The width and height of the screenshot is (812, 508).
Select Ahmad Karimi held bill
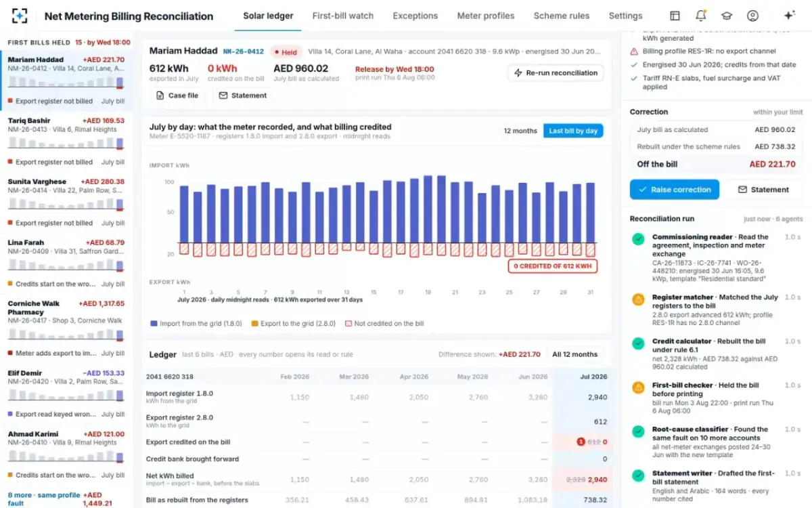66,454
